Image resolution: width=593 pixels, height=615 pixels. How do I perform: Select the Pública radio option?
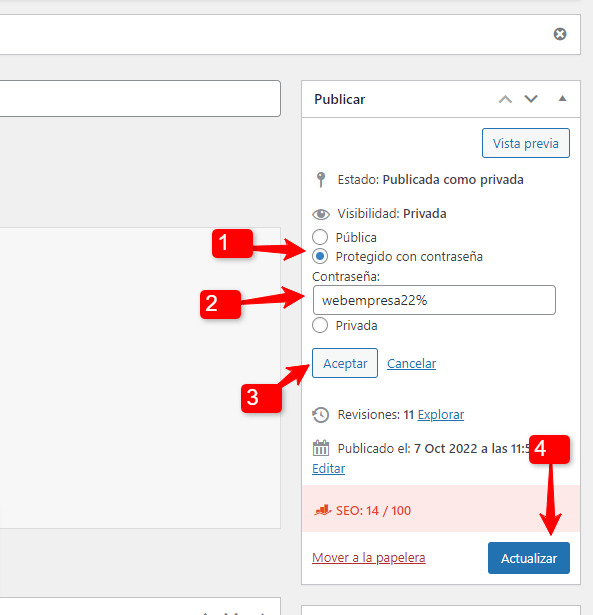[320, 237]
